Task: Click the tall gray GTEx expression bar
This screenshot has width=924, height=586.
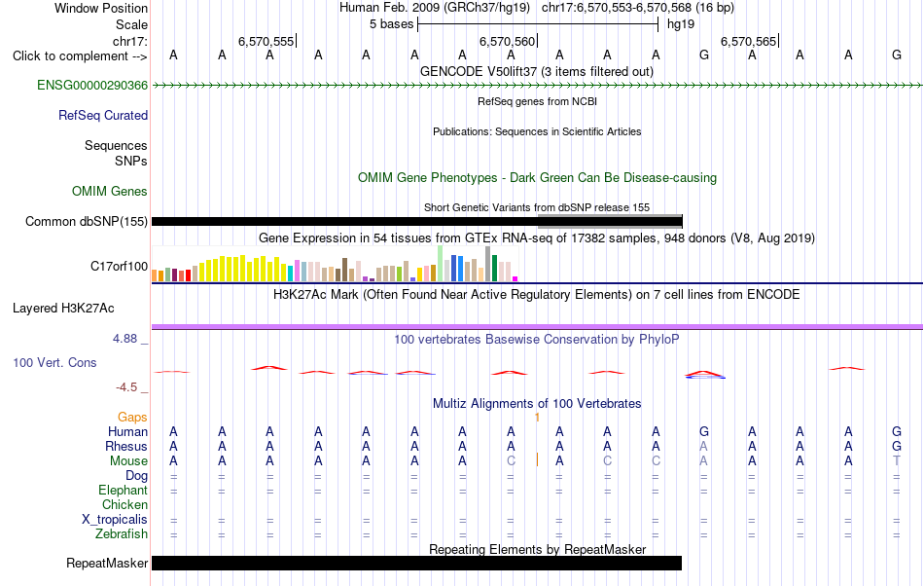Action: tap(488, 264)
